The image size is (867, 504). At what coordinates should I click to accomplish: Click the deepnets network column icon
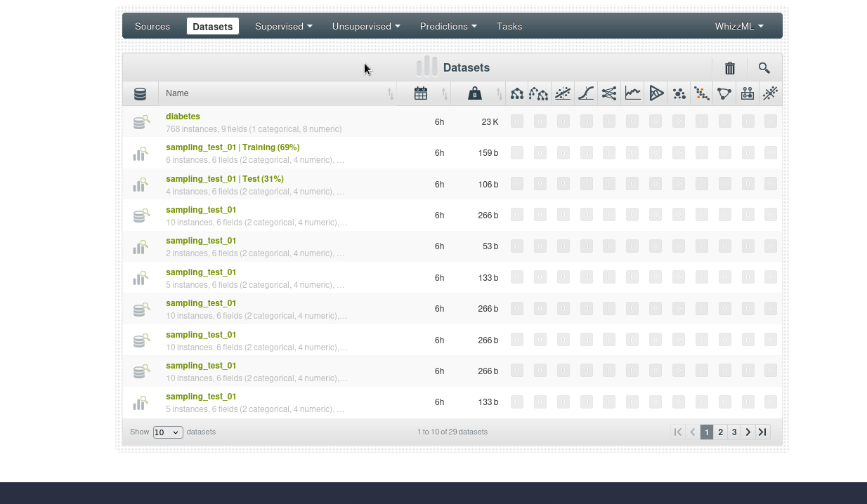(609, 93)
